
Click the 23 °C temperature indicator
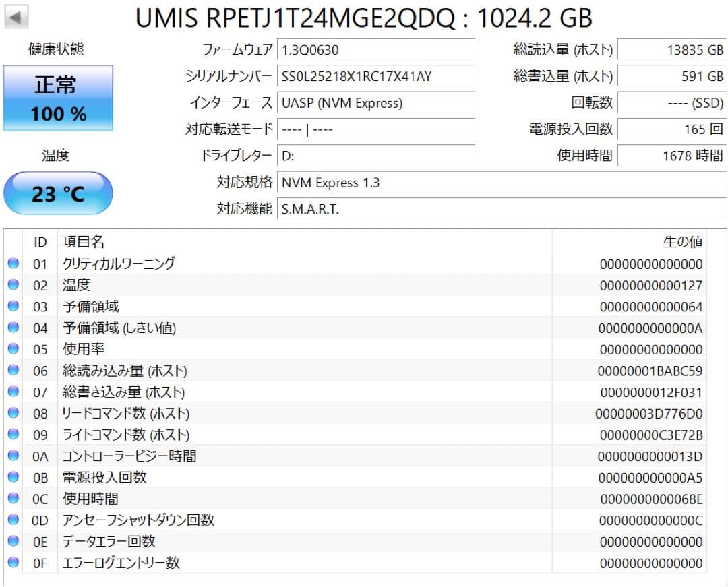coord(57,193)
